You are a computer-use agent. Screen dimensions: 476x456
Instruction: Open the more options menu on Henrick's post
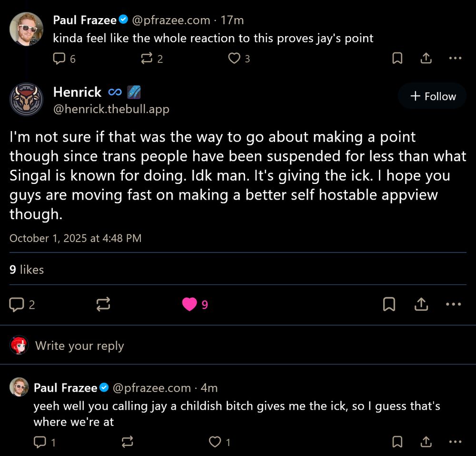(453, 304)
